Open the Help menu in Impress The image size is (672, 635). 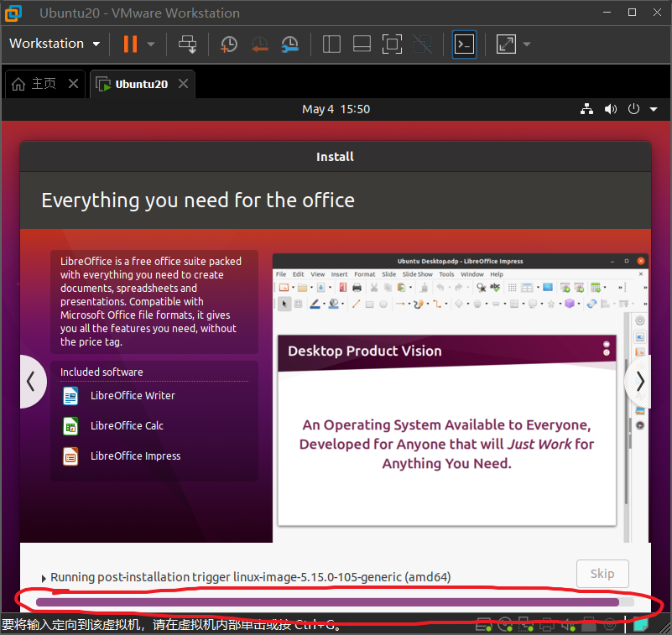click(x=497, y=274)
